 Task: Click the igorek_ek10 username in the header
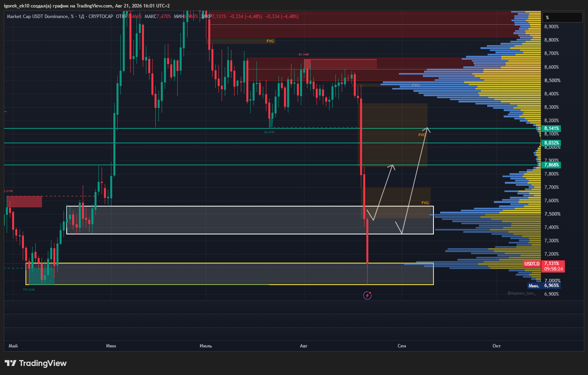tap(16, 6)
